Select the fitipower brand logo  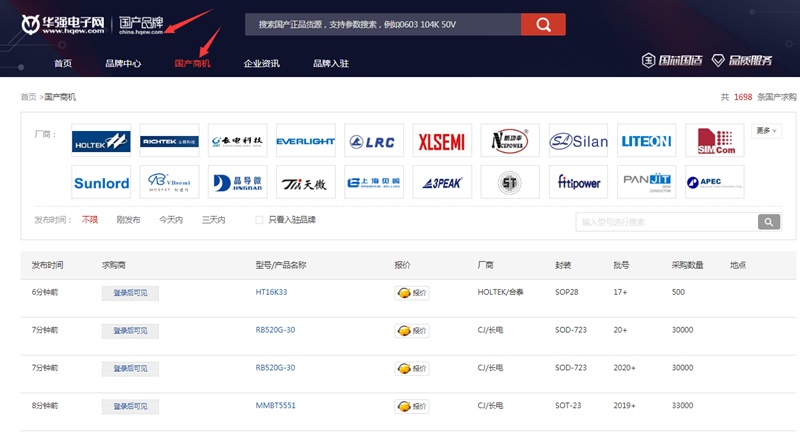tap(579, 182)
